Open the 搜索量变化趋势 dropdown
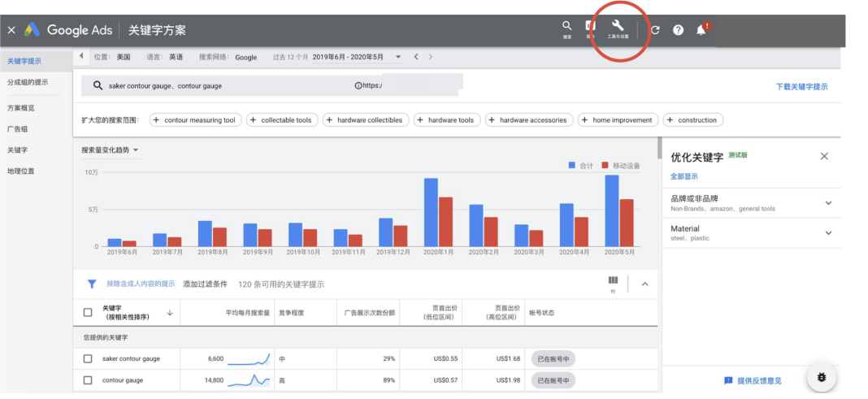The width and height of the screenshot is (868, 399). coord(110,150)
